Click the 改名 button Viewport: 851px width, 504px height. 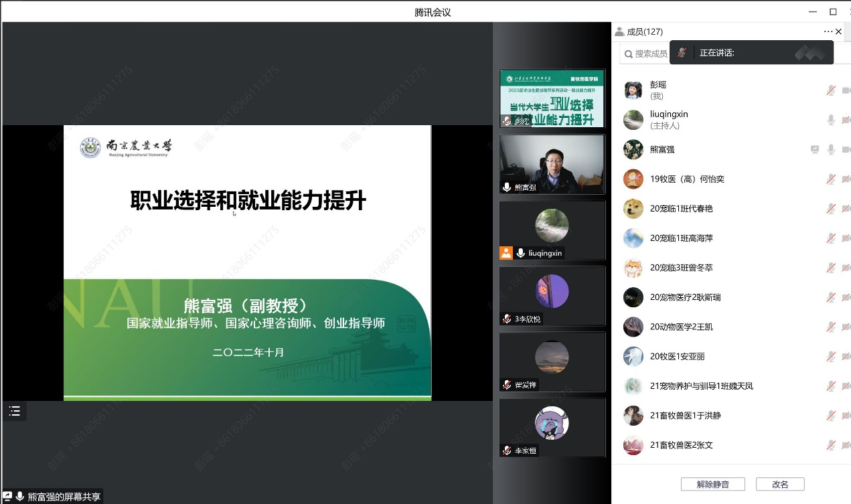(780, 484)
